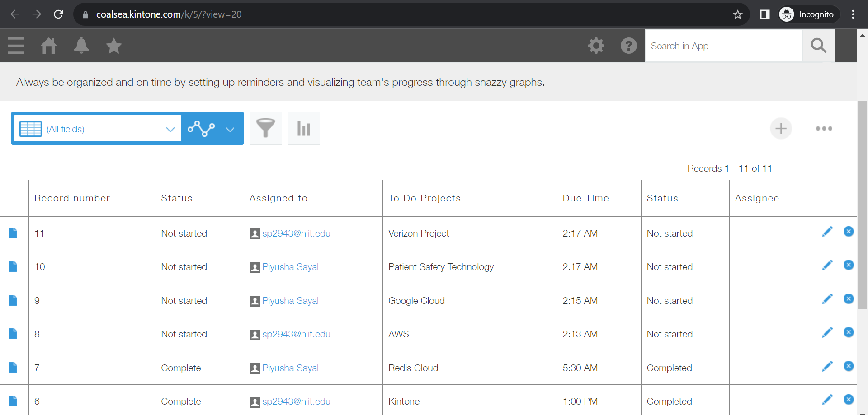
Task: Open the notifications bell
Action: coord(81,46)
